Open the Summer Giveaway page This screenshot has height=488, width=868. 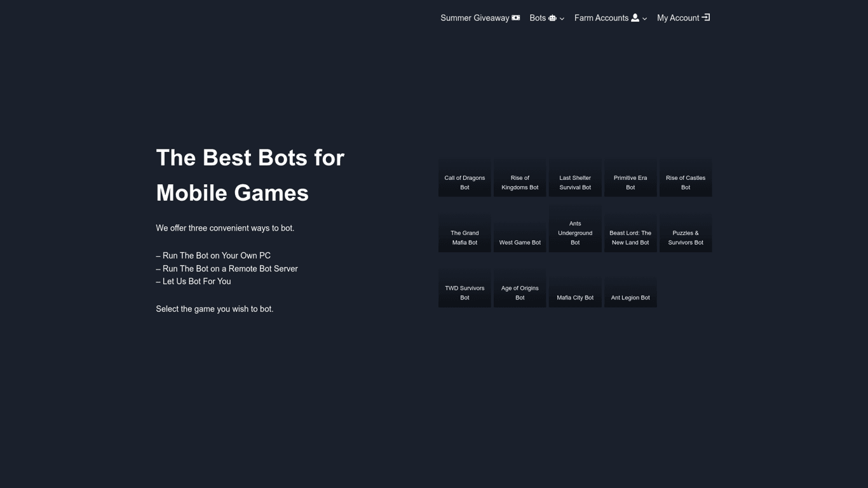click(474, 18)
